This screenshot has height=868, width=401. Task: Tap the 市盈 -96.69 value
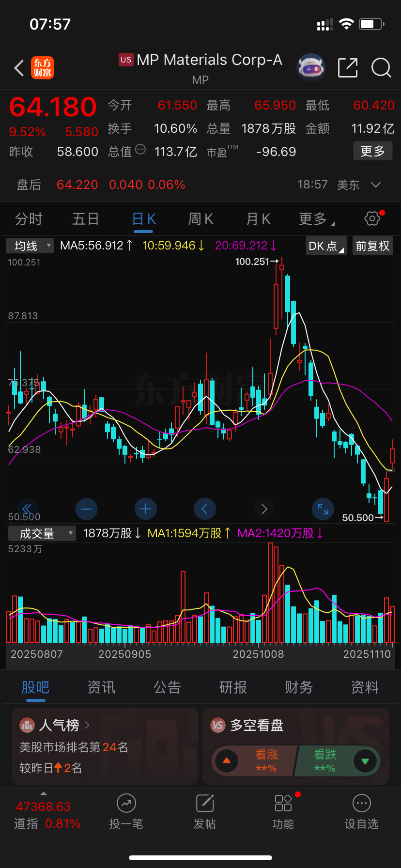point(276,152)
